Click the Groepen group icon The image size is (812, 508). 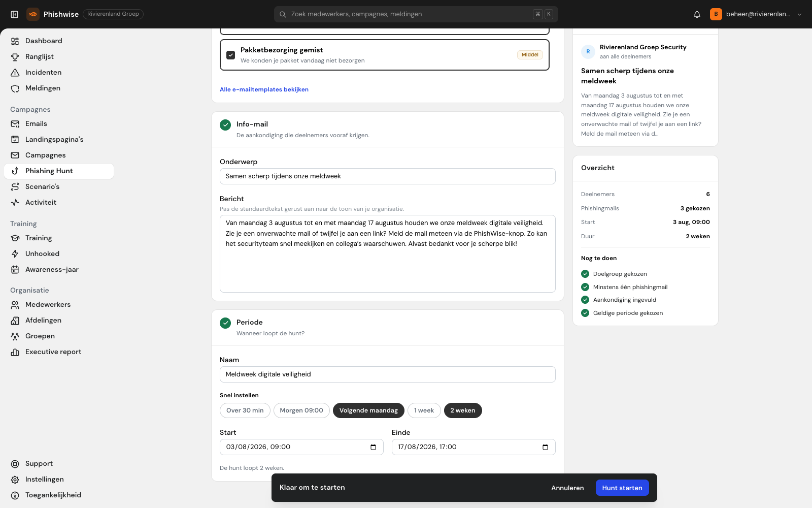15,336
